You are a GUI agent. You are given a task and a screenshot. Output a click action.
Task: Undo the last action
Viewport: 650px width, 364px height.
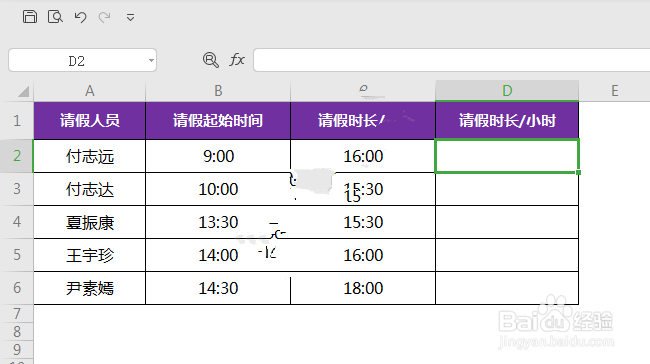click(x=80, y=17)
